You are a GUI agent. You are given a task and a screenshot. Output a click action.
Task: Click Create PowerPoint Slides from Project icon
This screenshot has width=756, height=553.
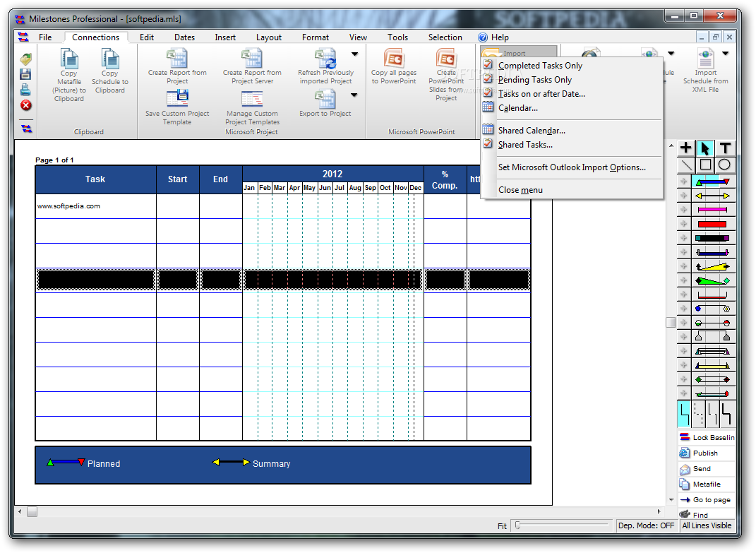(446, 59)
